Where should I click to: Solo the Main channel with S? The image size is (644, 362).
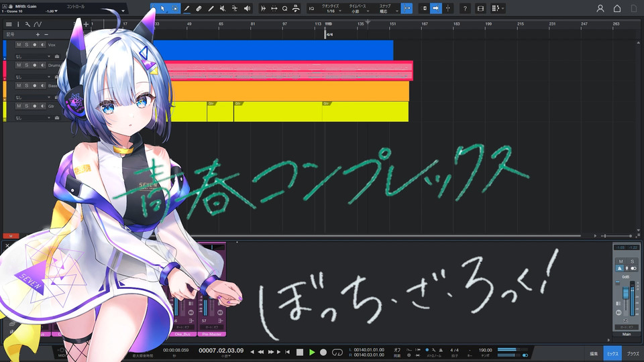[632, 261]
